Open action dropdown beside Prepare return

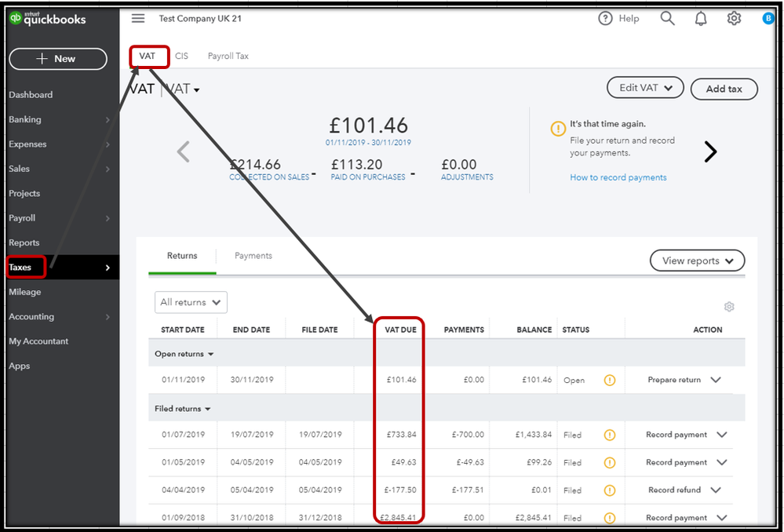[x=716, y=380]
